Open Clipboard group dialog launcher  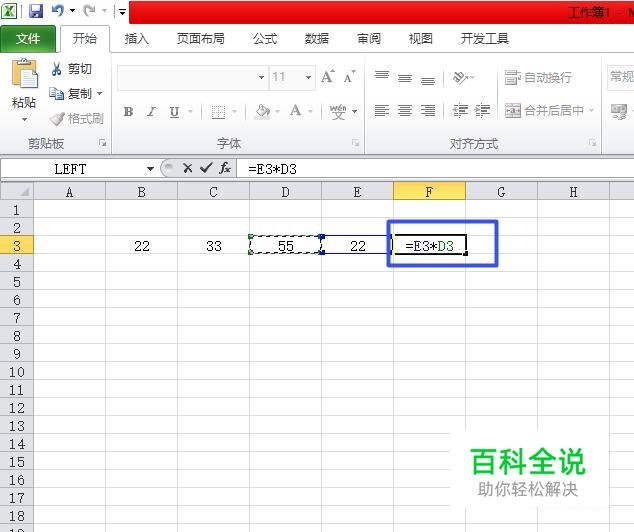coord(103,143)
